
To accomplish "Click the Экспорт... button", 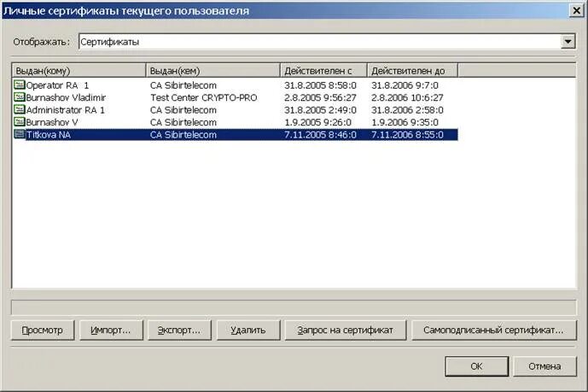I will click(x=179, y=331).
